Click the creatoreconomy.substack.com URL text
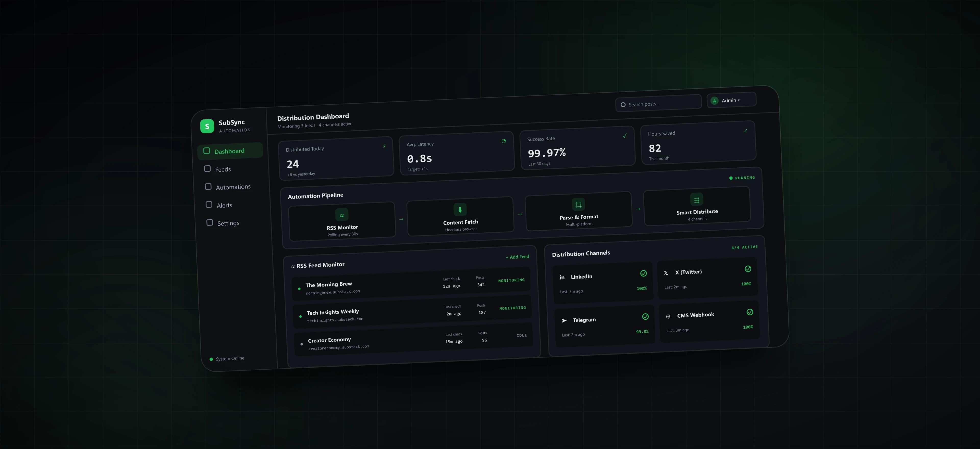Viewport: 980px width, 449px height. pos(339,347)
